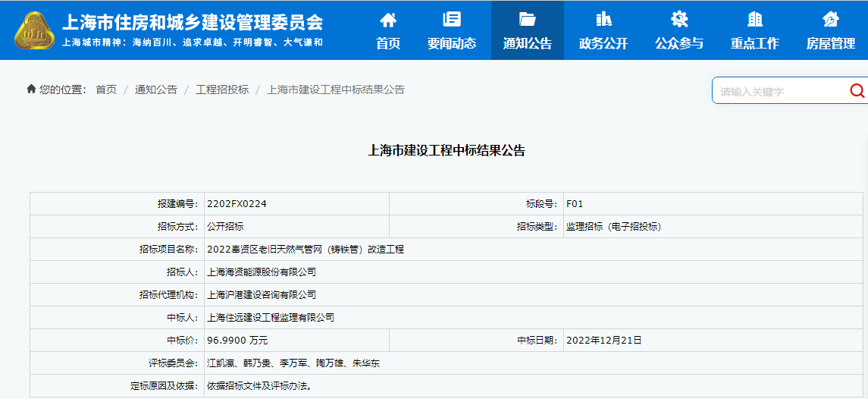868x399 pixels.
Task: Click the red search magnifier icon
Action: tap(857, 91)
